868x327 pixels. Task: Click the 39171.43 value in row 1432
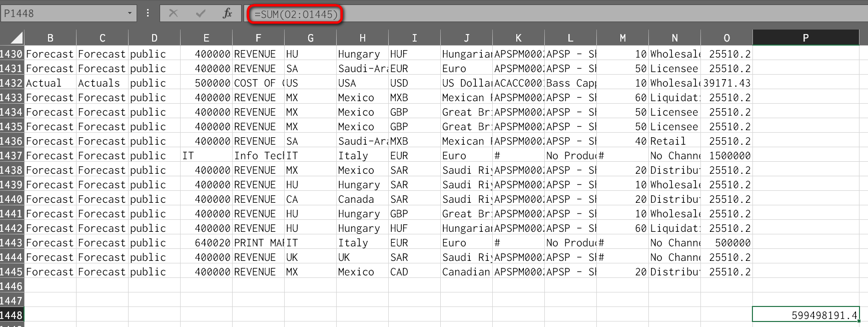click(x=727, y=83)
